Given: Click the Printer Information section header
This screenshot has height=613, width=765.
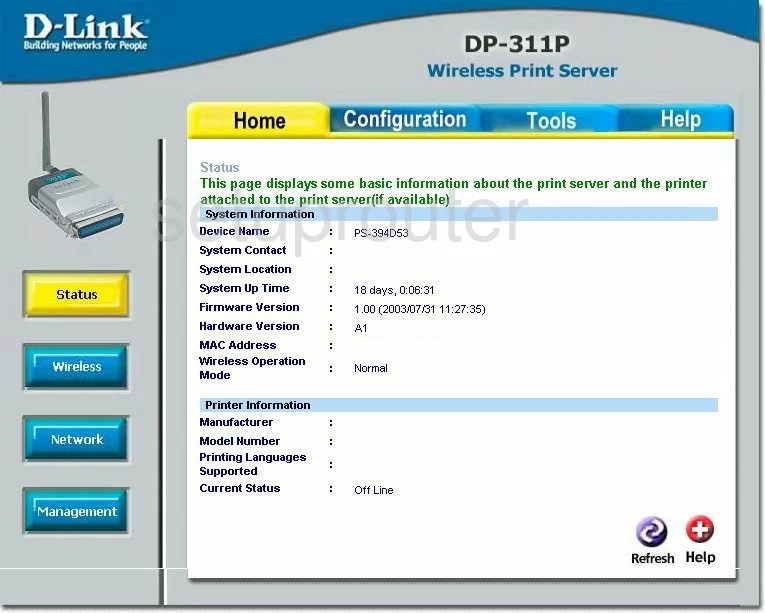Looking at the screenshot, I should (459, 405).
